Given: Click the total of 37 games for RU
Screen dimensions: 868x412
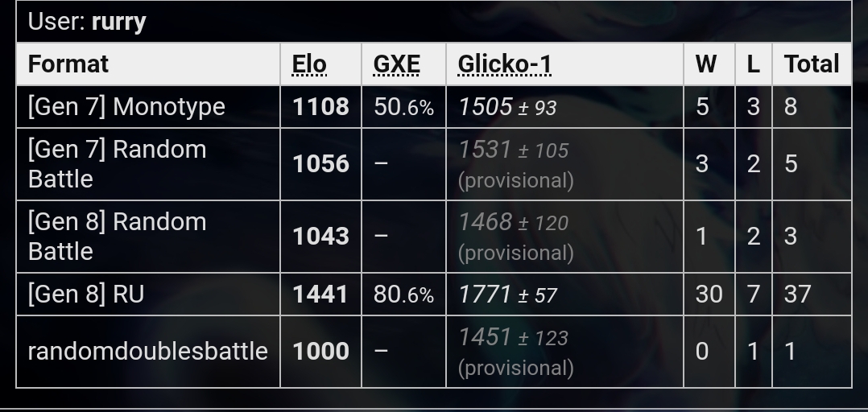Looking at the screenshot, I should point(798,295).
